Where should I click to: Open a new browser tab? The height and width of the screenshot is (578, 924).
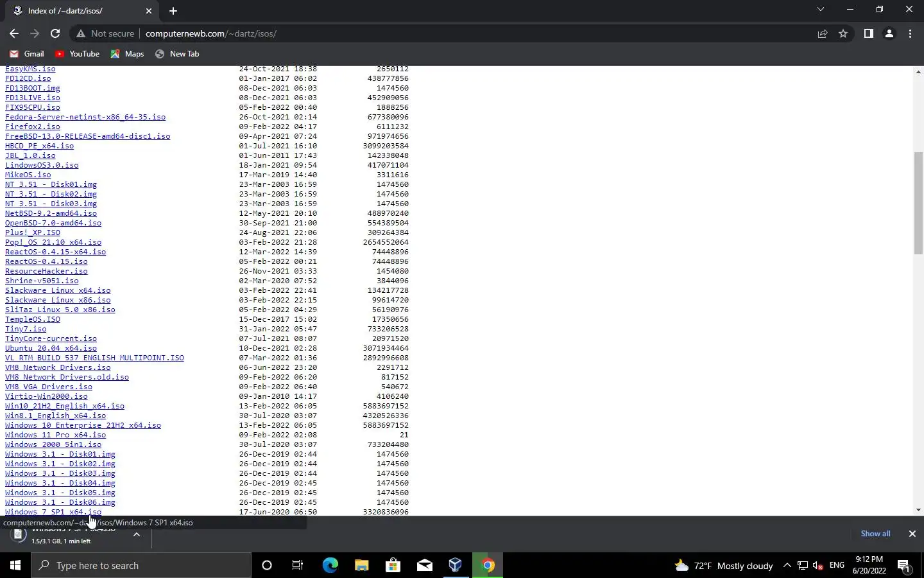tap(173, 10)
